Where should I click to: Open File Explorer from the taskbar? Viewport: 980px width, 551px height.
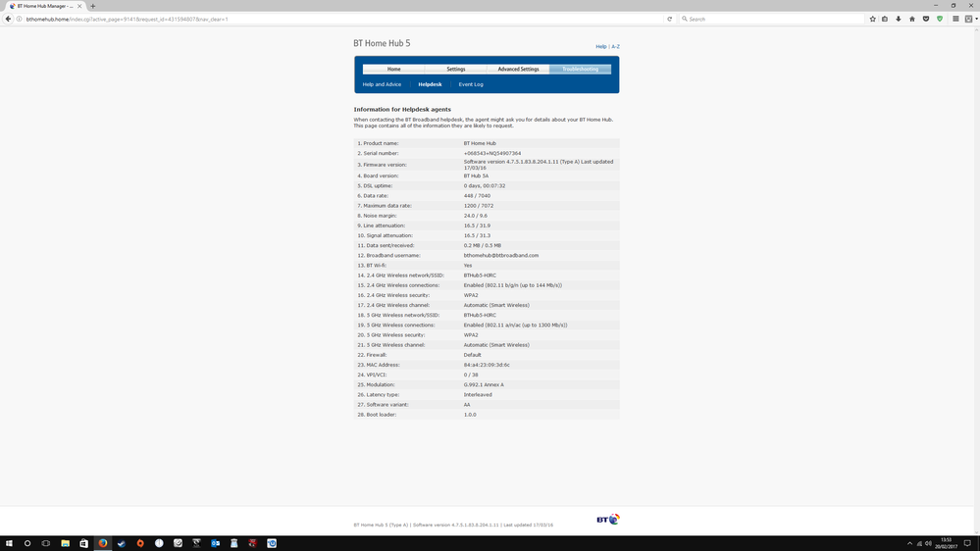65,543
